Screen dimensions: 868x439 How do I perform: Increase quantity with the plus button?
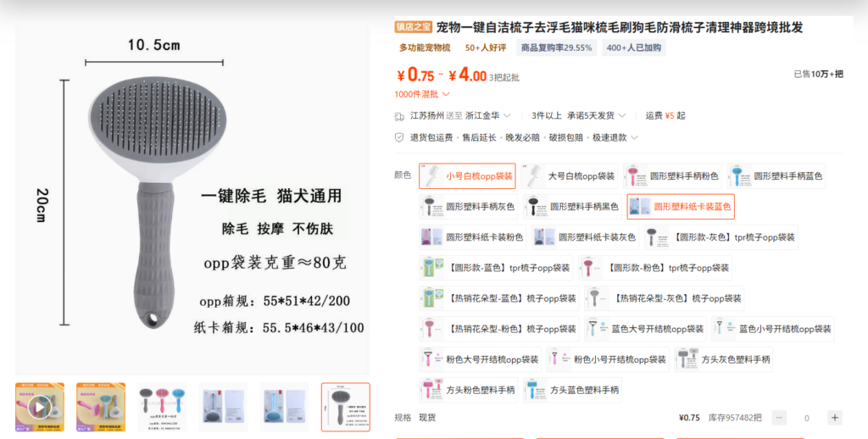click(x=835, y=418)
